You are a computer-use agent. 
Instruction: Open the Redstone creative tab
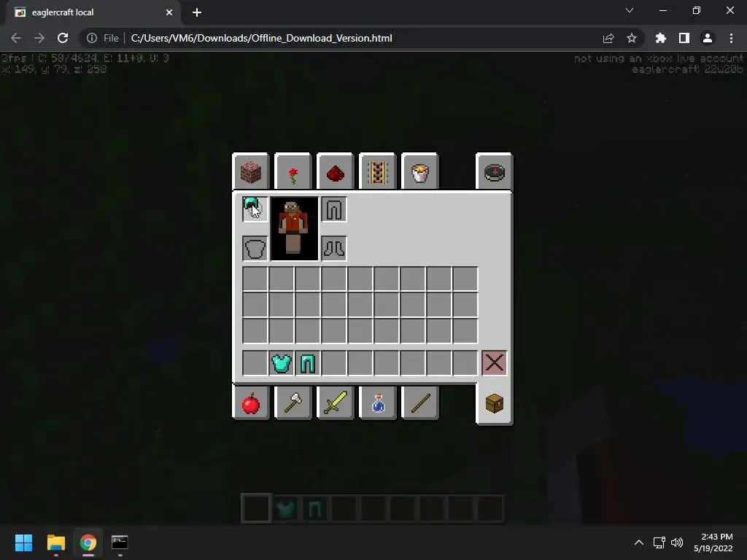click(336, 172)
